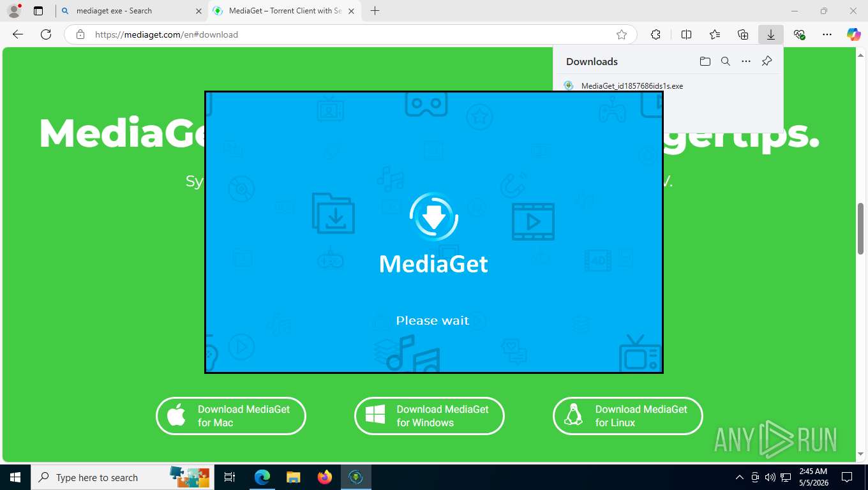Open the tab actions menu icon

38,11
